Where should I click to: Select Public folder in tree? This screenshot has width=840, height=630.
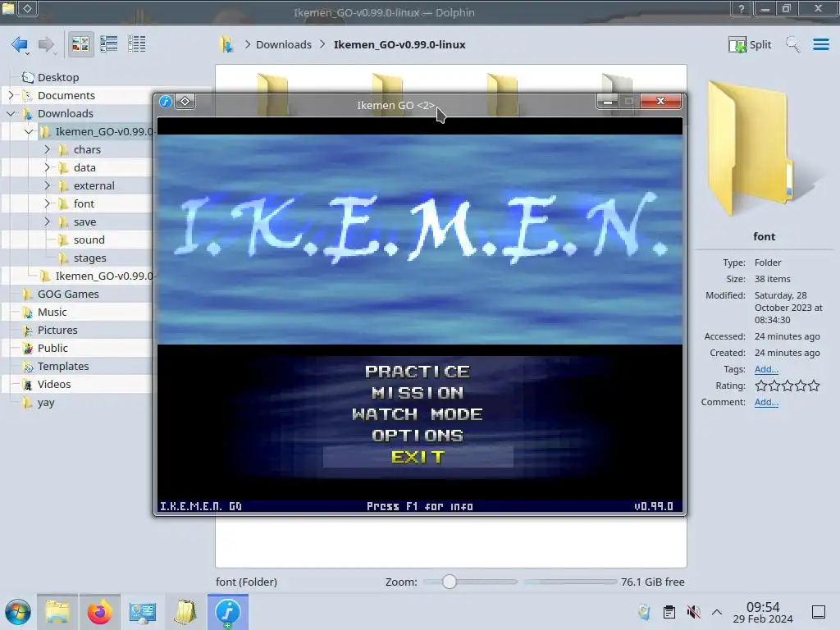(52, 348)
